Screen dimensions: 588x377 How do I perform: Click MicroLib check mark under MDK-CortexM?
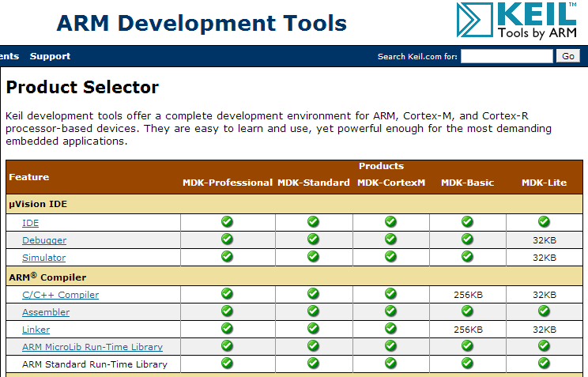pyautogui.click(x=390, y=345)
